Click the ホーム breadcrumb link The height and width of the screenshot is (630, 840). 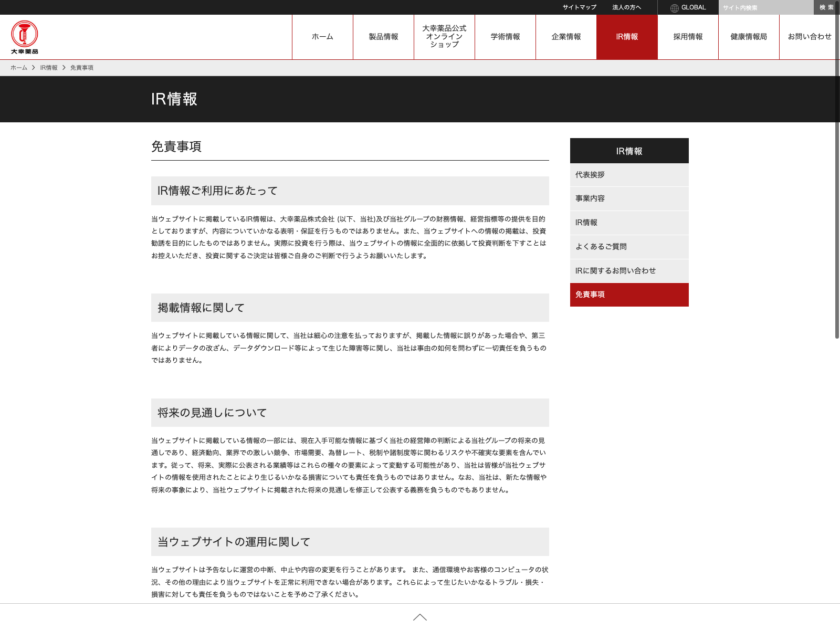tap(19, 68)
